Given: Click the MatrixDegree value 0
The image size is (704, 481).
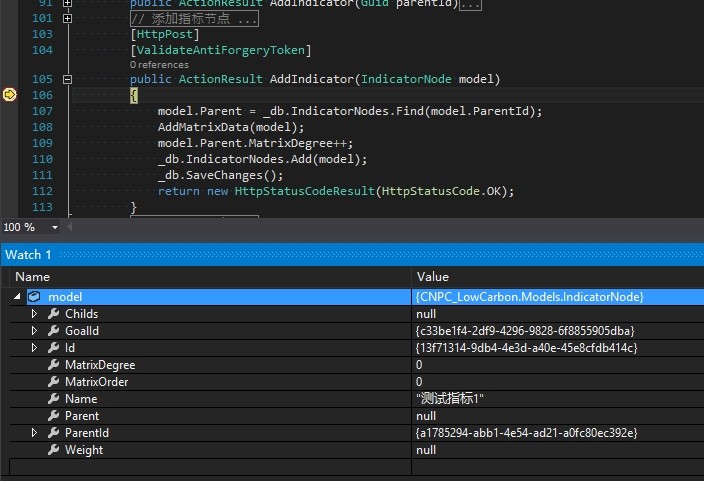Looking at the screenshot, I should pyautogui.click(x=419, y=365).
